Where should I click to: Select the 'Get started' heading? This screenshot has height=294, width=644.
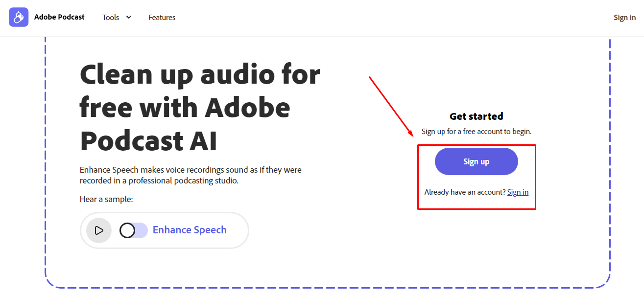click(x=477, y=116)
